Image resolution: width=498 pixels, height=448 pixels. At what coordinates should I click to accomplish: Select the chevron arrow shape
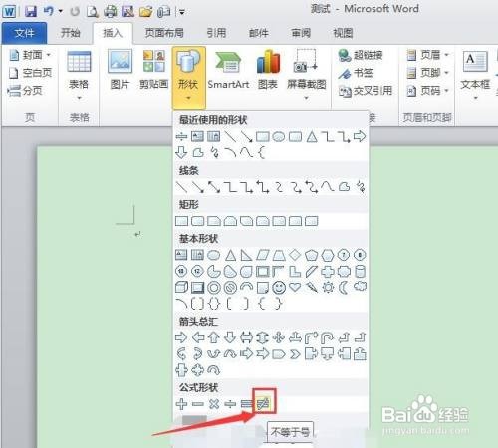point(295,354)
